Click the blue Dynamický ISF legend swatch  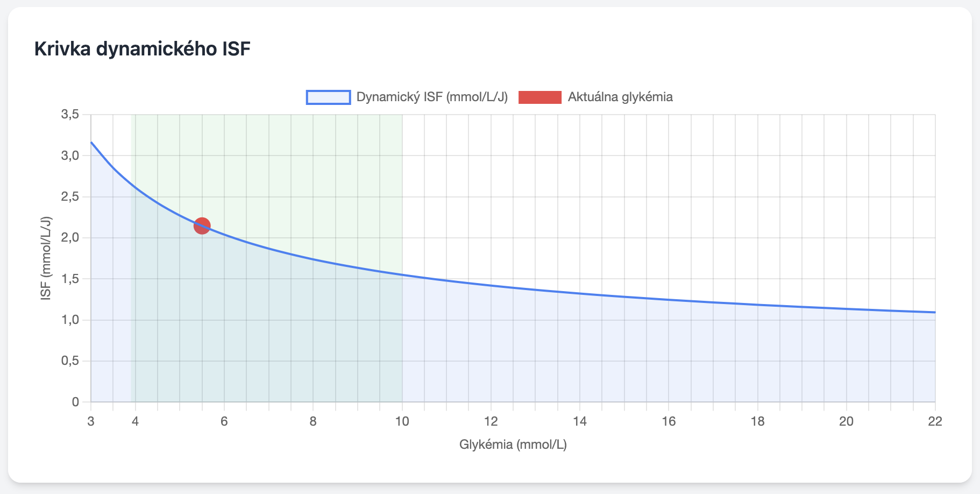click(328, 97)
